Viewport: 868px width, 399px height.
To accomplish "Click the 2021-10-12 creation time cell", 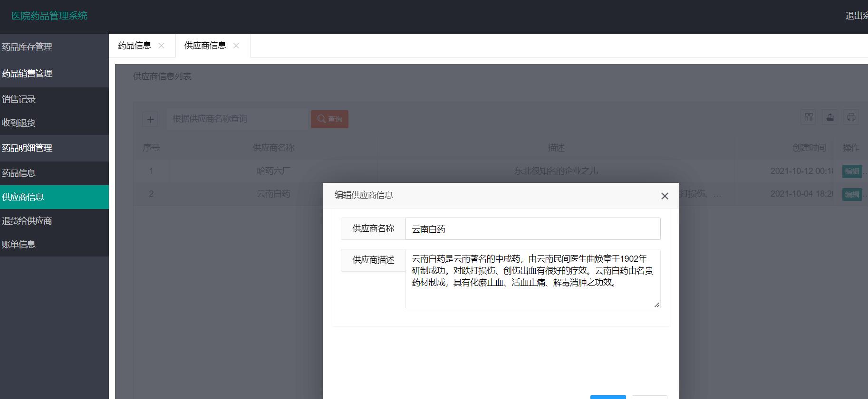I will [x=801, y=171].
